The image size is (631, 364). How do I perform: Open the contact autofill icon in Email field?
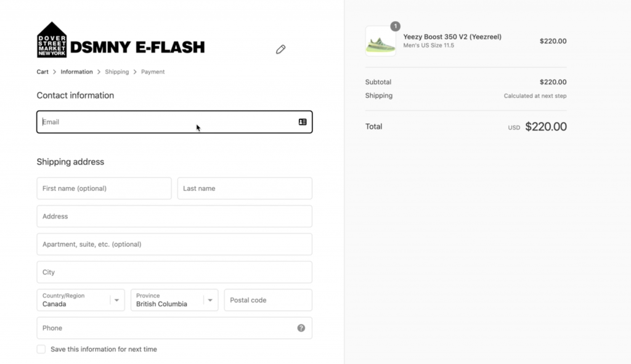click(x=303, y=122)
